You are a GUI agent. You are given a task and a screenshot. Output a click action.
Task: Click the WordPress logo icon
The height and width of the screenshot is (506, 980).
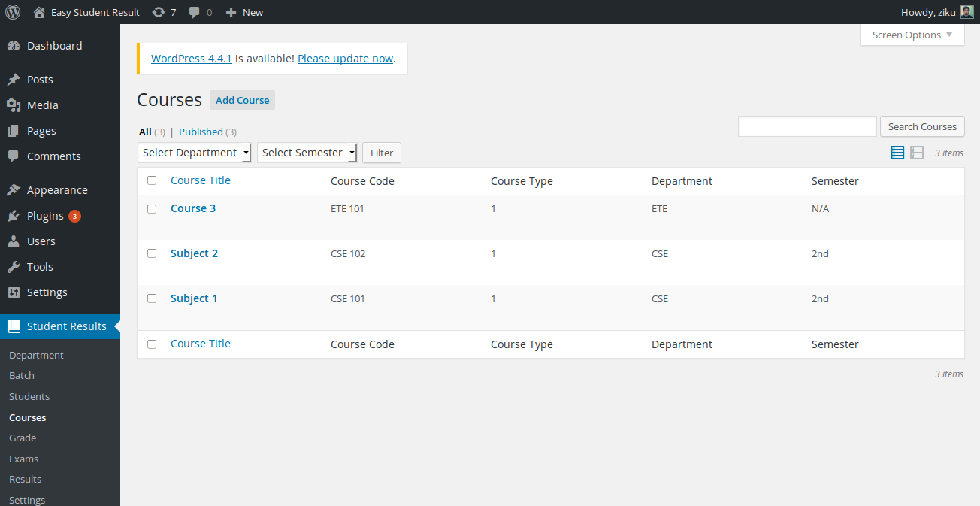click(13, 12)
